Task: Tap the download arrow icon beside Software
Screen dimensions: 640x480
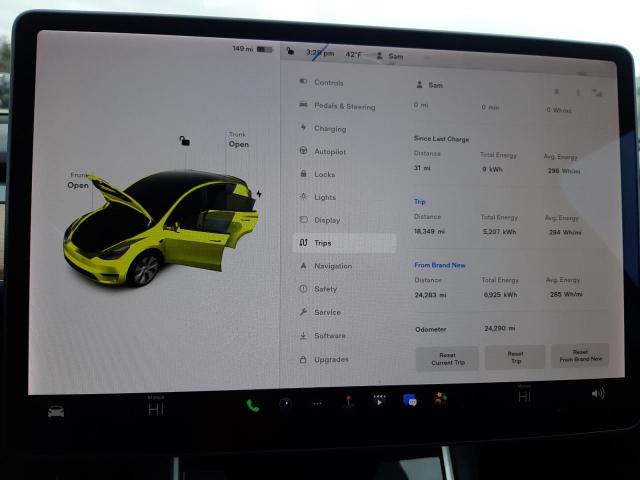Action: (x=303, y=336)
